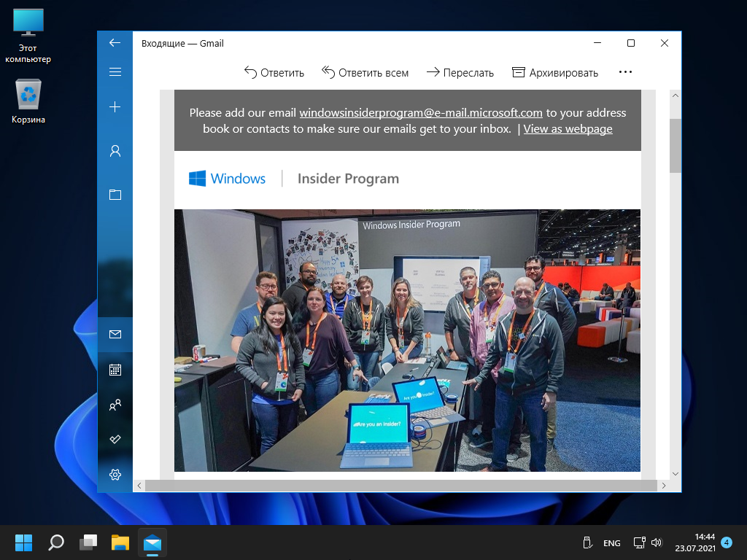Click Ответить to reply
The width and height of the screenshot is (747, 560).
[274, 72]
